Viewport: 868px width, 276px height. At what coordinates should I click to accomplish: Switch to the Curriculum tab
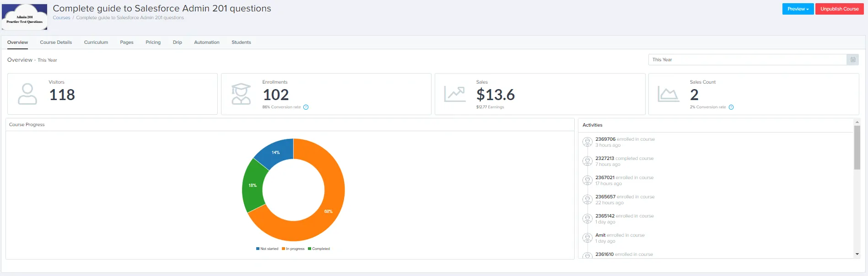(96, 42)
